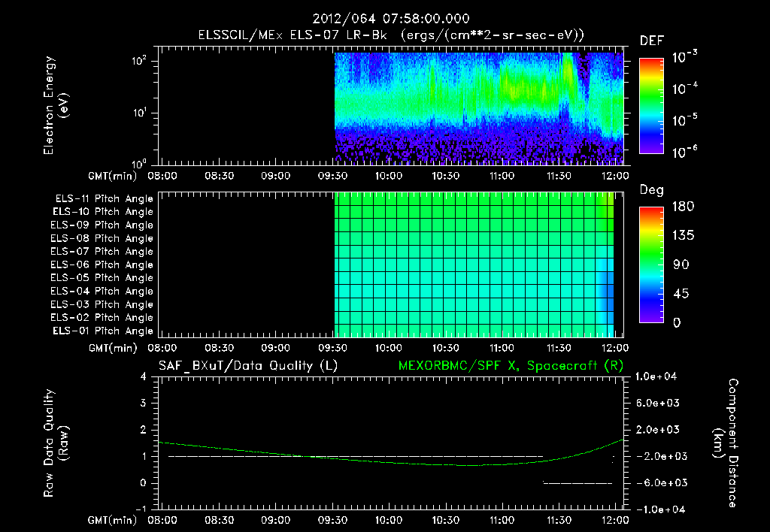Image resolution: width=770 pixels, height=532 pixels.
Task: Click 09:30 time tick under spectrogram panel
Action: (x=332, y=176)
